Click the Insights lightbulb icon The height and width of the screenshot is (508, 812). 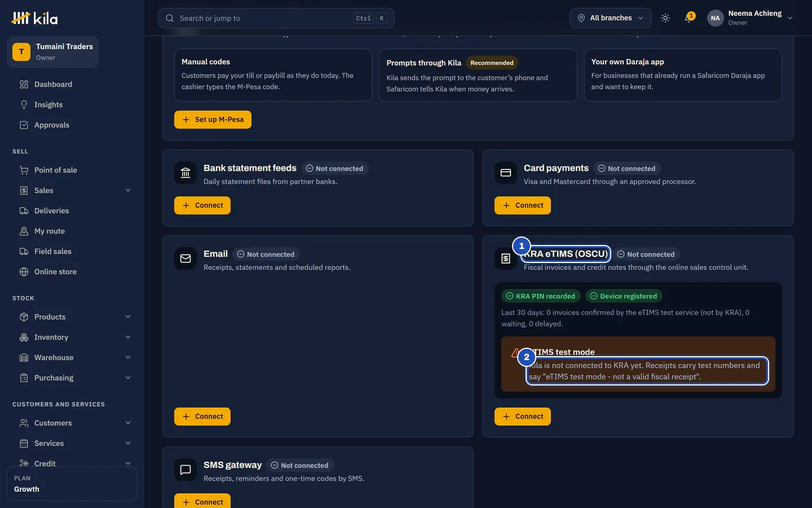[24, 105]
